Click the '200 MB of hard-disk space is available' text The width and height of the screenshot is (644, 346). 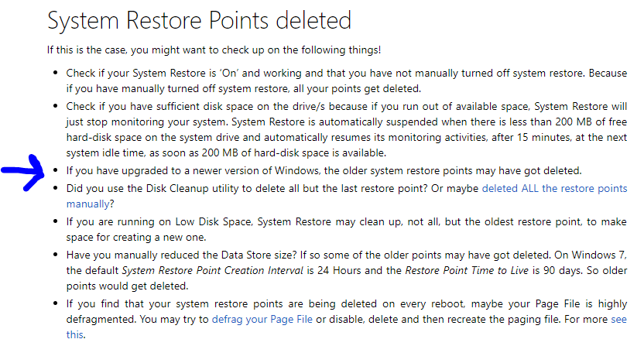[x=294, y=152]
